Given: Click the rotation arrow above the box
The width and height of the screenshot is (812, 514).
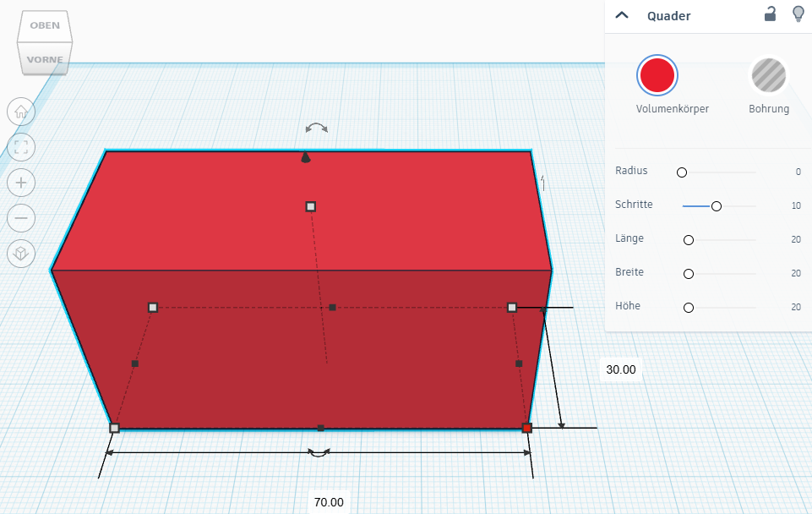Looking at the screenshot, I should [x=316, y=128].
